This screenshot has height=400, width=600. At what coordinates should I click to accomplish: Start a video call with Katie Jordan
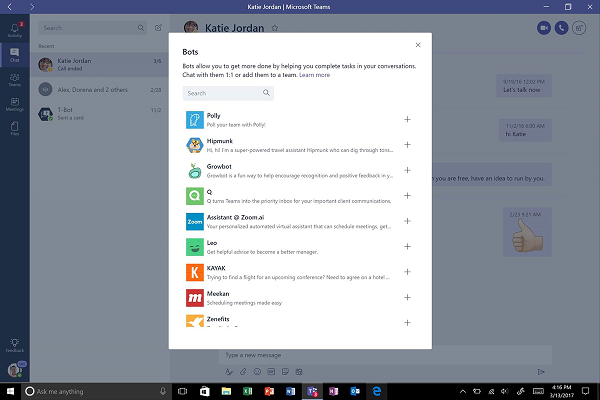pyautogui.click(x=543, y=29)
